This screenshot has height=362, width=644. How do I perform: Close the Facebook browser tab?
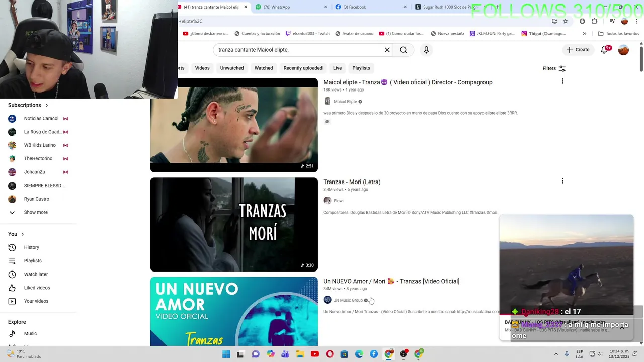pyautogui.click(x=405, y=7)
